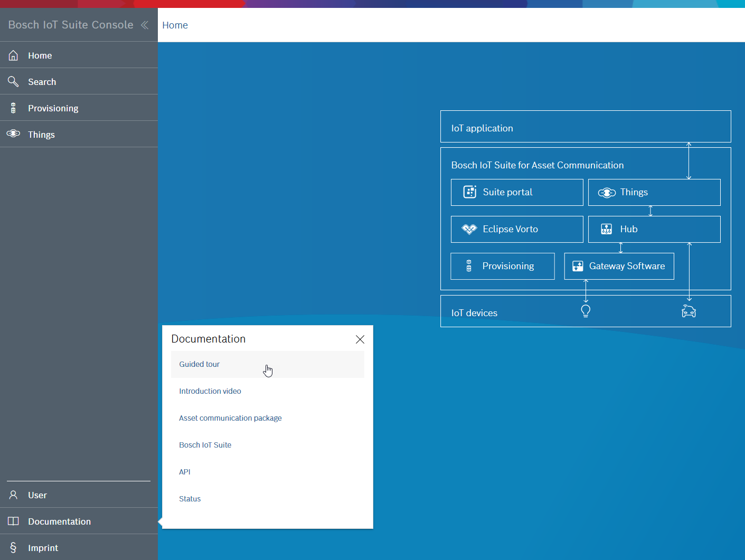This screenshot has width=745, height=560.
Task: Close the Documentation popup
Action: pyautogui.click(x=360, y=339)
